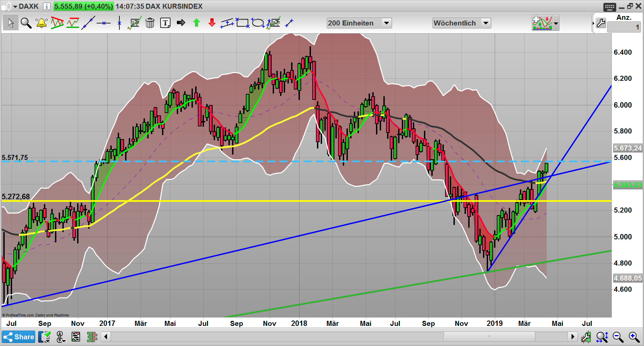The image size is (644, 346).
Task: Select the text annotation T tool
Action: (x=165, y=23)
